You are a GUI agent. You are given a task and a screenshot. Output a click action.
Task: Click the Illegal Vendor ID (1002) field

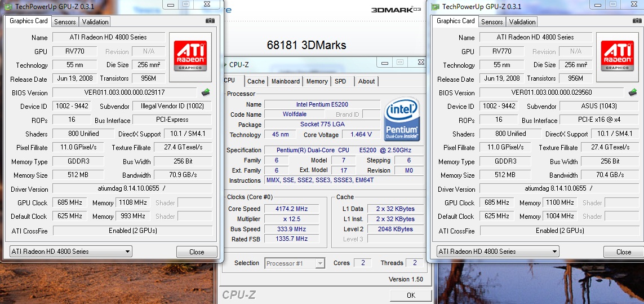pyautogui.click(x=172, y=106)
